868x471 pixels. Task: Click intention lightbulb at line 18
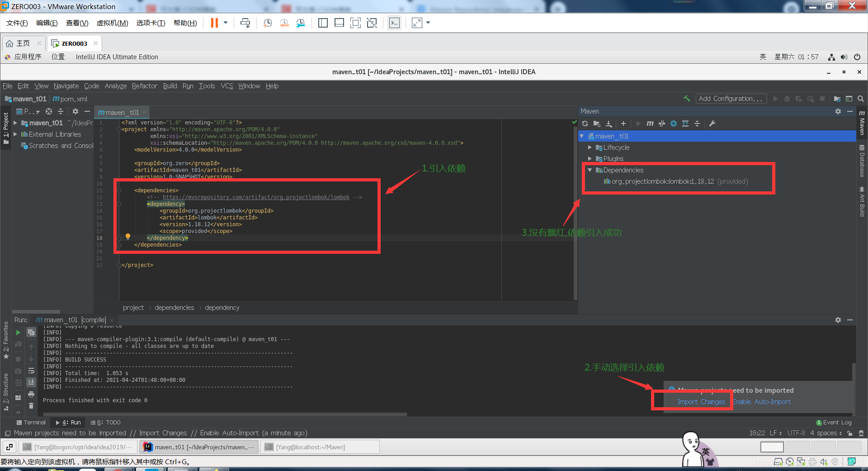(128, 237)
